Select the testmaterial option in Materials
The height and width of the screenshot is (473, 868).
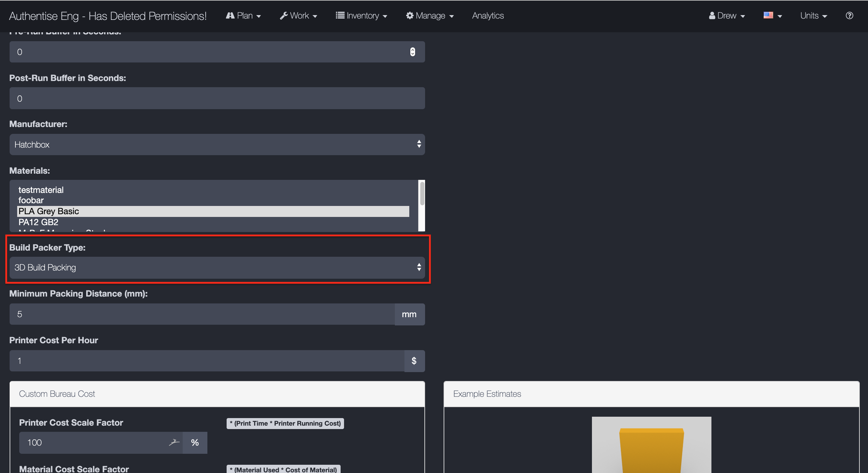tap(41, 190)
